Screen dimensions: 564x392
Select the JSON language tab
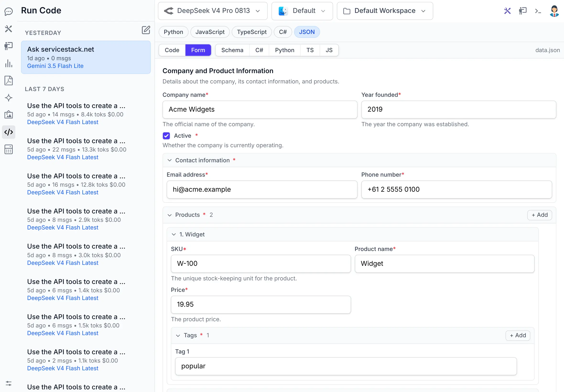click(307, 32)
